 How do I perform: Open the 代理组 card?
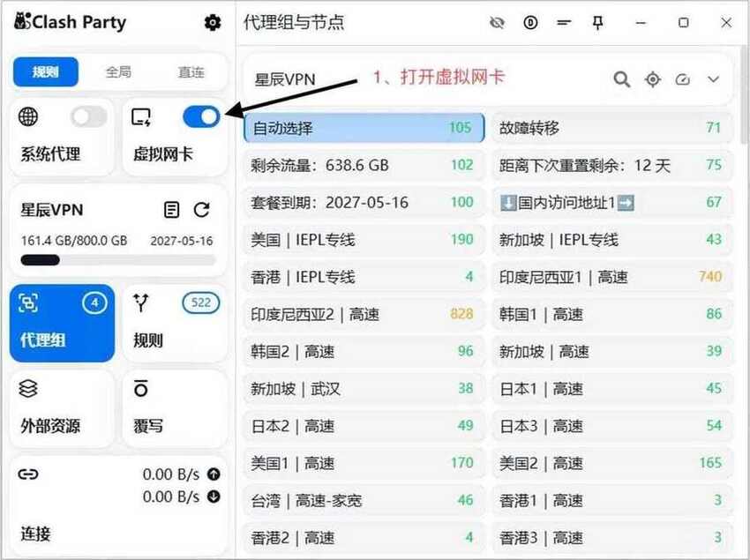pos(62,324)
